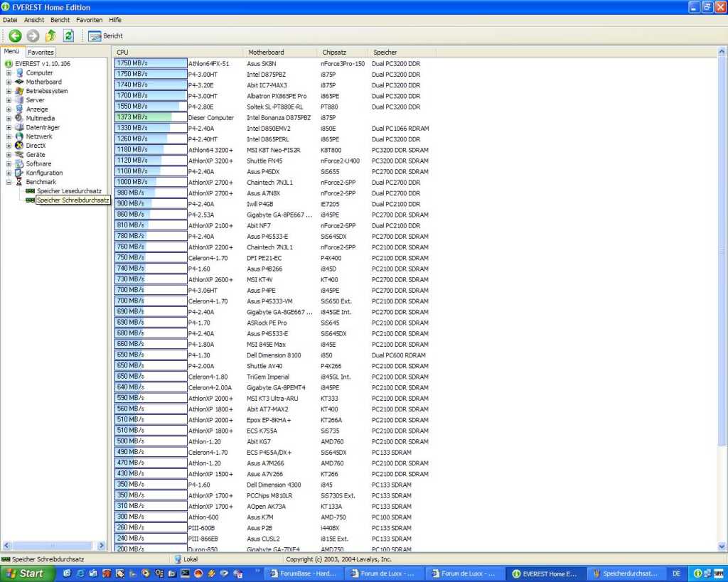The width and height of the screenshot is (728, 582).
Task: Click the 1000 MB/s AthlonXP 2700+ bar
Action: pos(151,182)
